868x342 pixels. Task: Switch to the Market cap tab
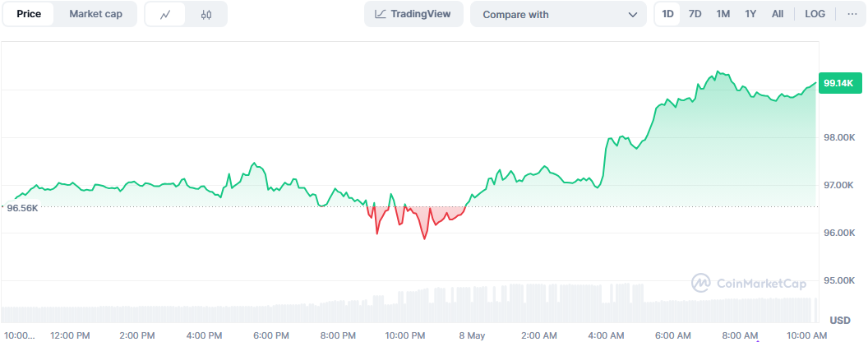pyautogui.click(x=95, y=14)
